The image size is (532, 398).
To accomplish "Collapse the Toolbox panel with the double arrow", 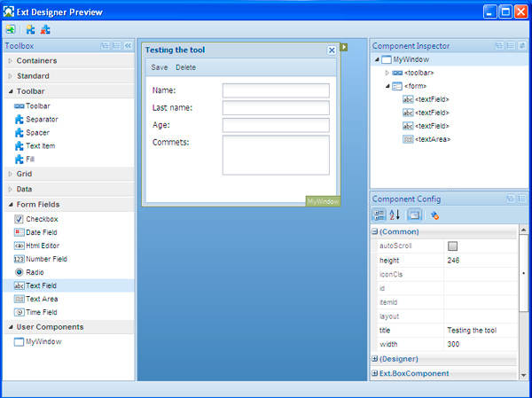I will coord(128,44).
